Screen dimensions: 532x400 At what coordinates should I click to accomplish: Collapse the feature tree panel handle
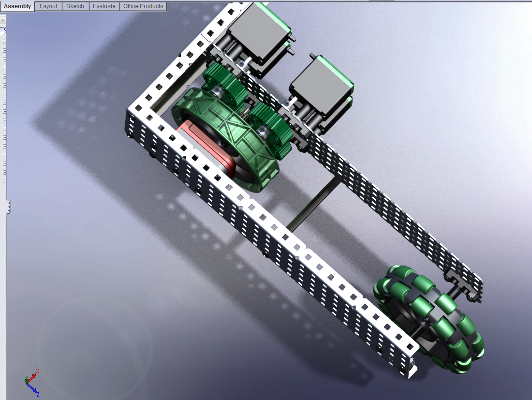pyautogui.click(x=9, y=207)
